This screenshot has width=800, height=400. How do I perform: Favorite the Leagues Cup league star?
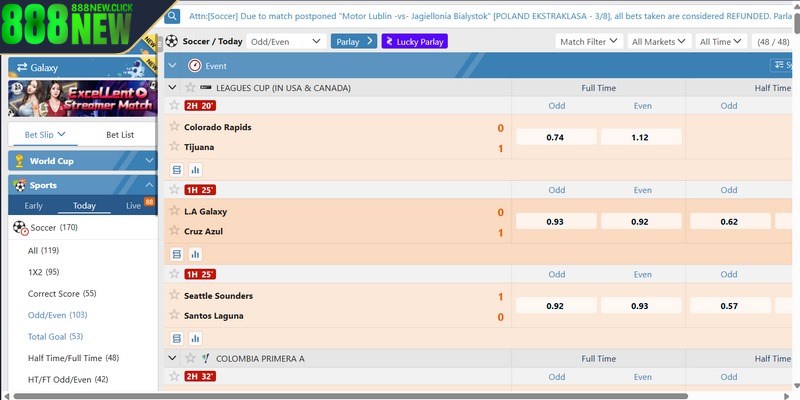pos(190,87)
